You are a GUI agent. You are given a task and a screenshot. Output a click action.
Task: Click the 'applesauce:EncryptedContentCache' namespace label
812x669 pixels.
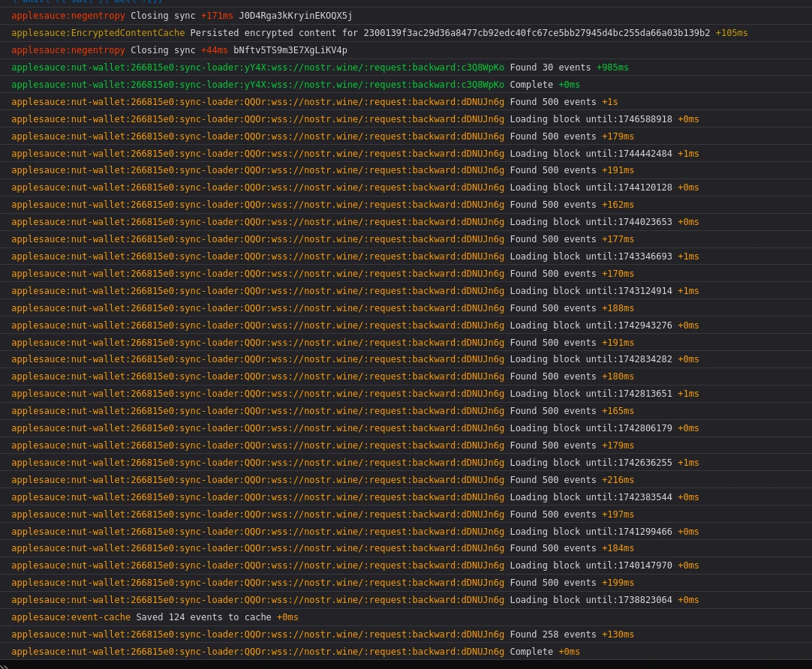point(98,32)
